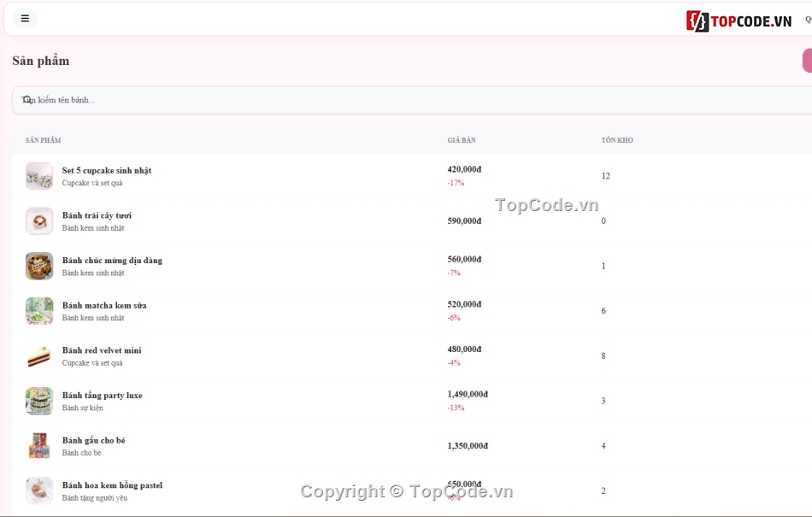Click the Tồn kho column header
This screenshot has height=517, width=812.
pyautogui.click(x=617, y=140)
